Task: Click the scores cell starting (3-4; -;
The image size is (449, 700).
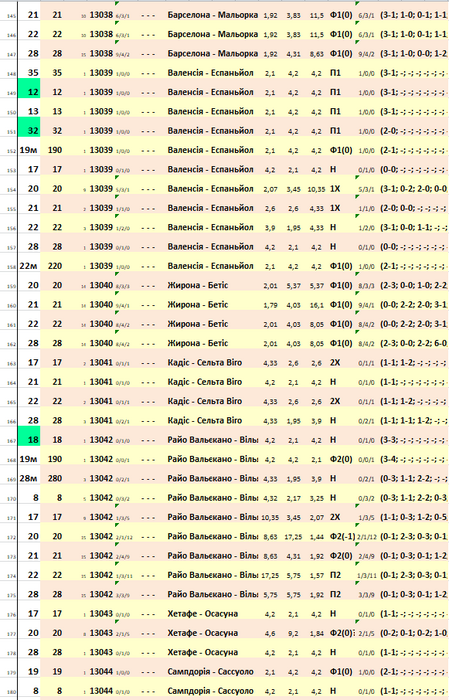Action: (x=413, y=459)
